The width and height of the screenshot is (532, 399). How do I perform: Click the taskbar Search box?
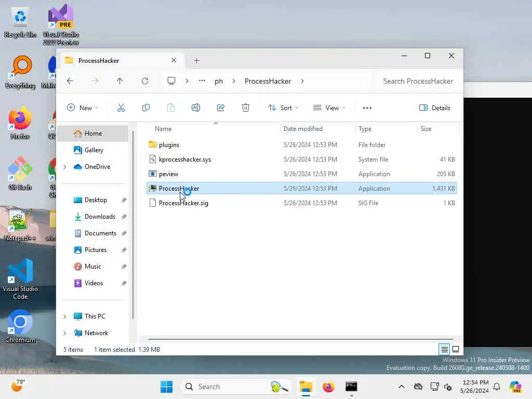coord(236,387)
